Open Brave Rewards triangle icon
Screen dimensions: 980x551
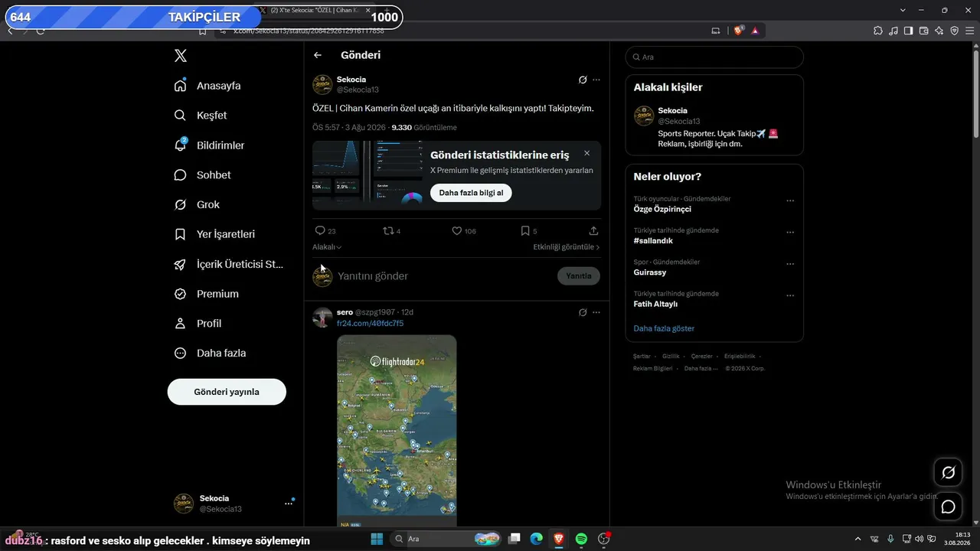755,31
